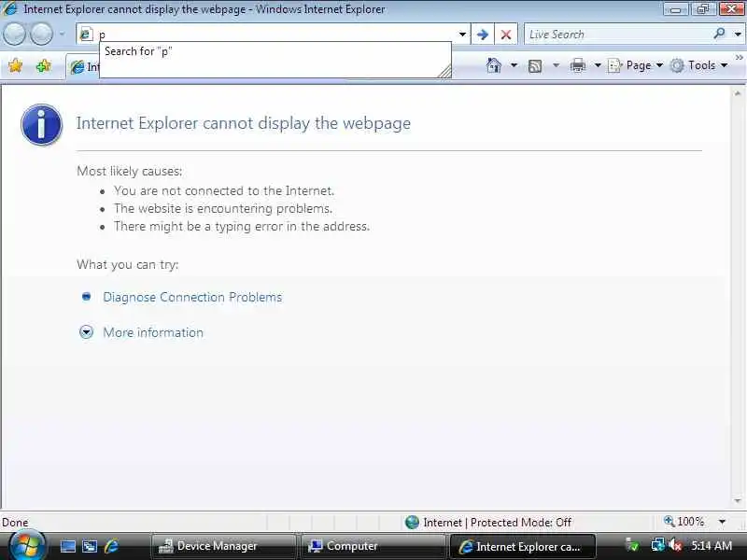Click into the address bar field
The image size is (747, 560).
(x=274, y=35)
